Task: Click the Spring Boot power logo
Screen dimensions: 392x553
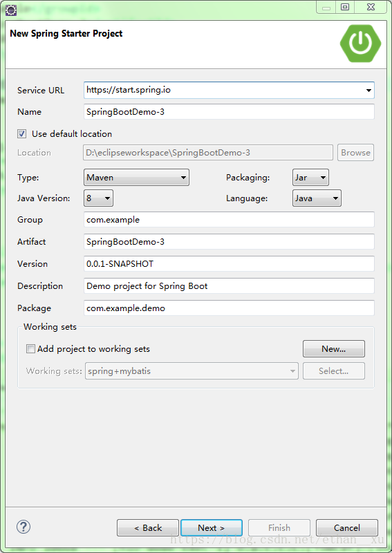Action: pos(360,44)
